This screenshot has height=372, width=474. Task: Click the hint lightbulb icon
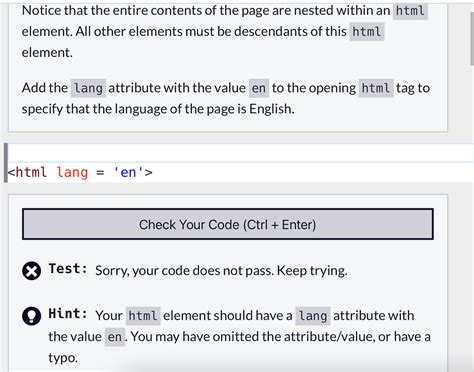(x=32, y=315)
